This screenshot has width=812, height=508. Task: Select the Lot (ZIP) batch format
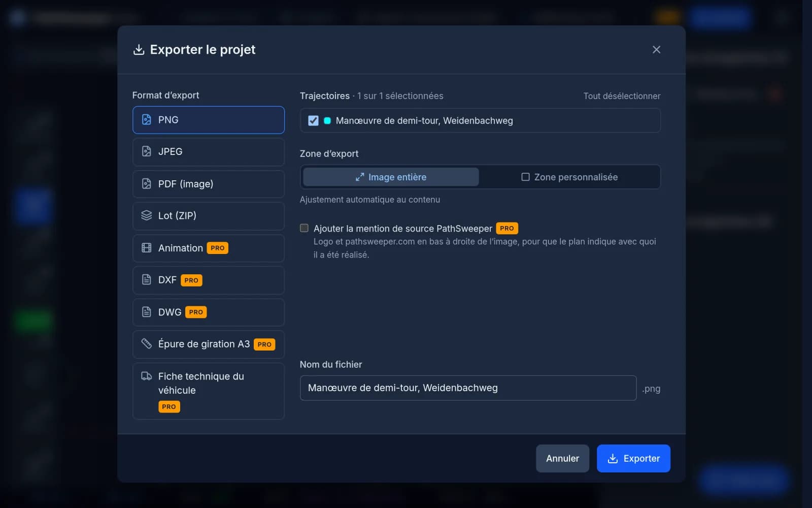click(x=209, y=216)
